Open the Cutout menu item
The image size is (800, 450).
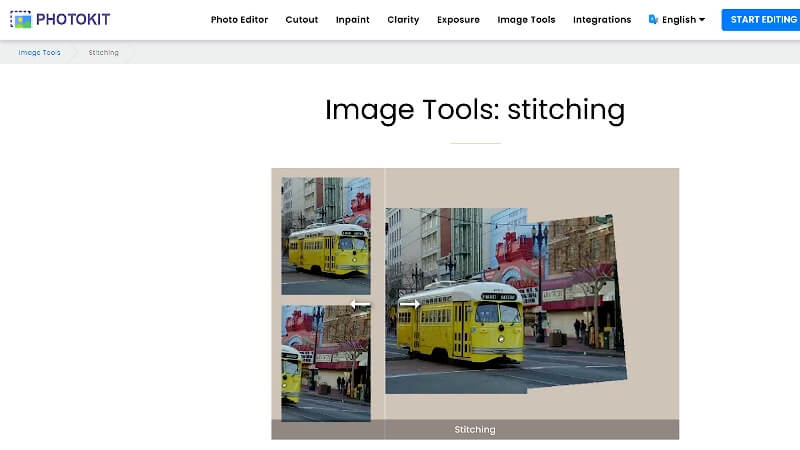(x=302, y=19)
